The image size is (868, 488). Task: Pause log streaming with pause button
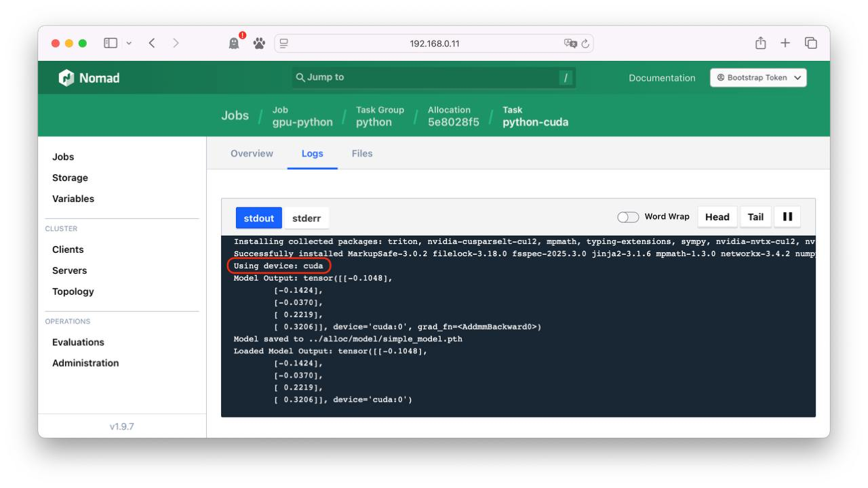(x=787, y=217)
